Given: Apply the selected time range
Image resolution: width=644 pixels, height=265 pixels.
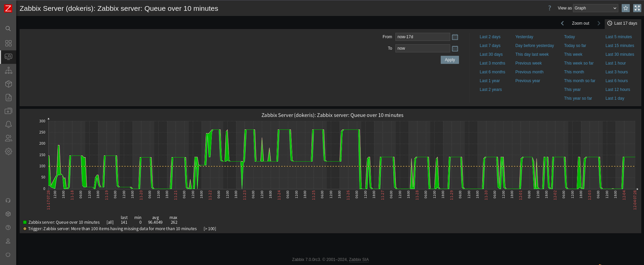Looking at the screenshot, I should (450, 60).
